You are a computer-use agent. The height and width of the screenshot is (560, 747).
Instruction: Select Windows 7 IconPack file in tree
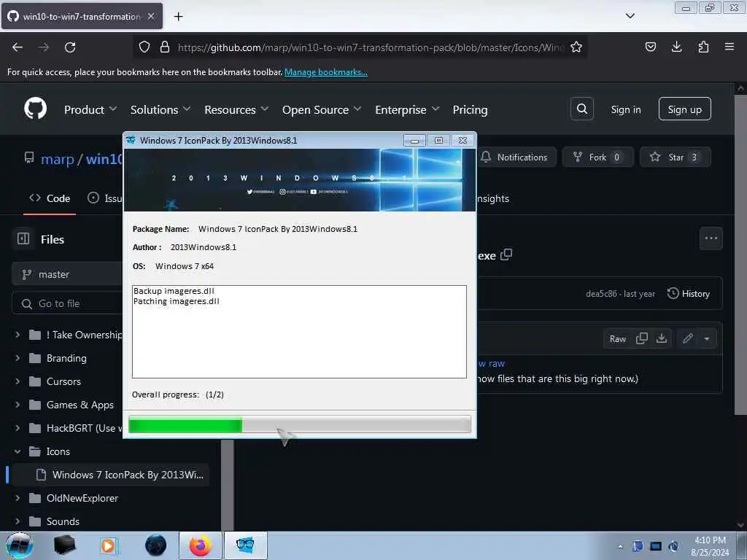coord(111,475)
